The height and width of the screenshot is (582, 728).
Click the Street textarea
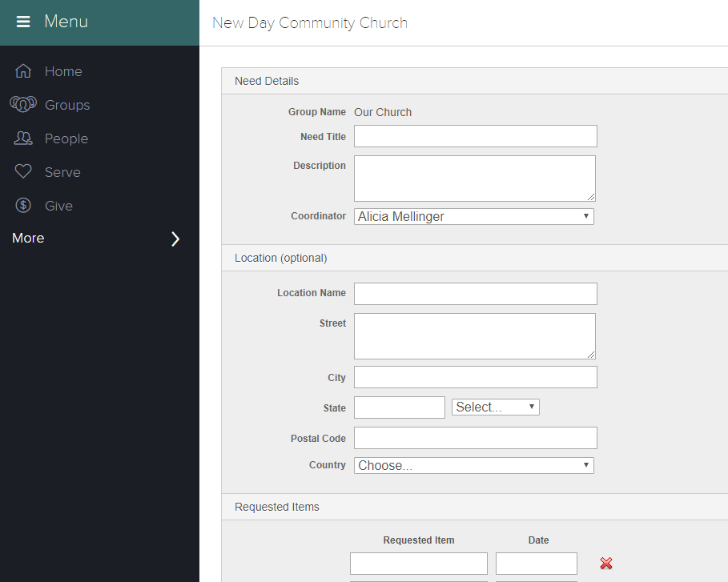coord(474,336)
